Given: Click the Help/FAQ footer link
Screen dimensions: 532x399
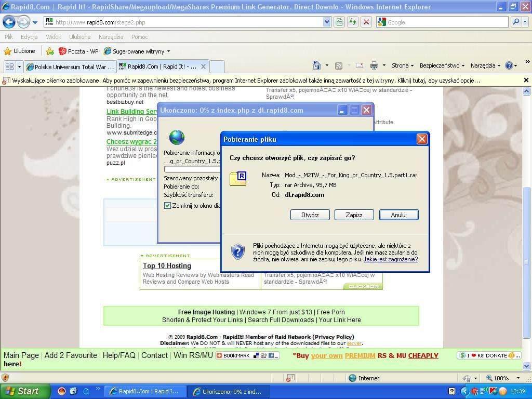Looking at the screenshot, I should [x=119, y=355].
